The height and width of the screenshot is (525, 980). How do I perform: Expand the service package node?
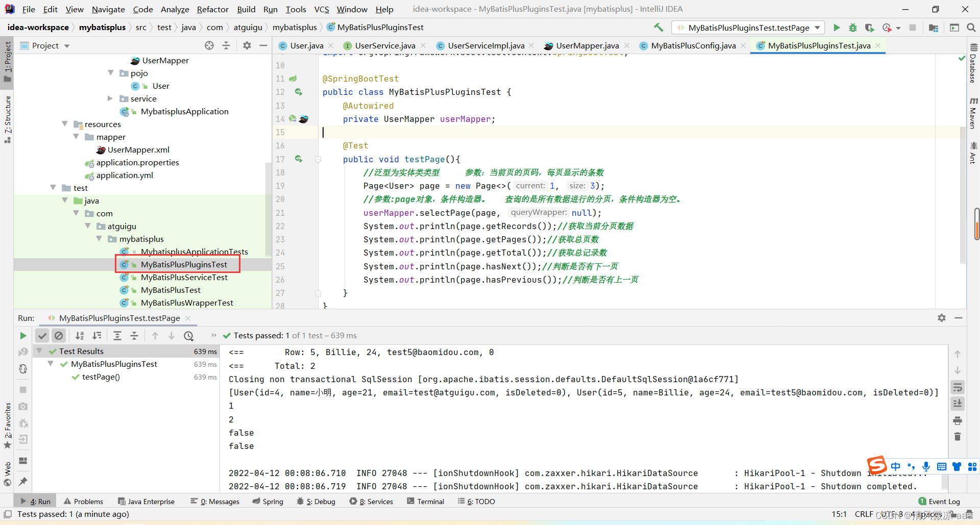[x=110, y=98]
